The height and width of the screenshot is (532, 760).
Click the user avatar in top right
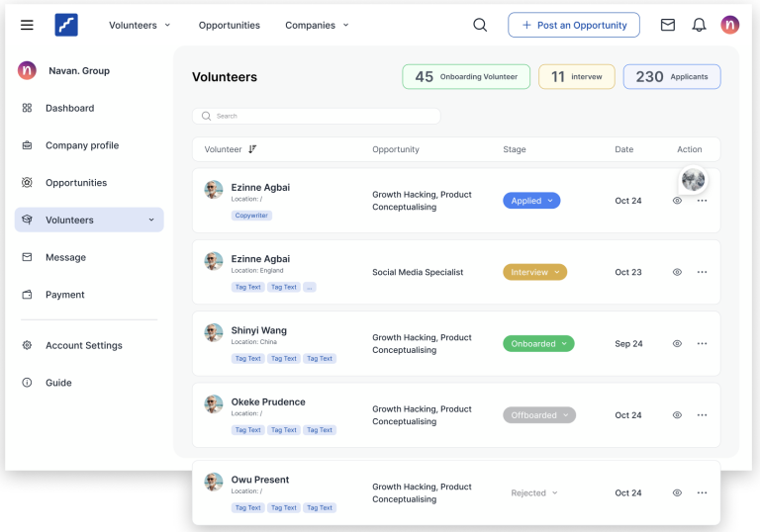pyautogui.click(x=729, y=25)
